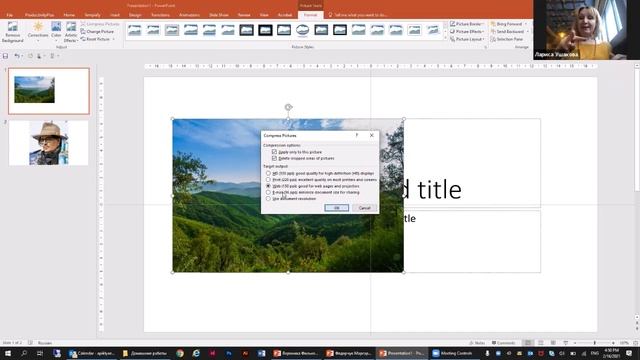Switch to the Slide Show ribbon tab

[219, 15]
